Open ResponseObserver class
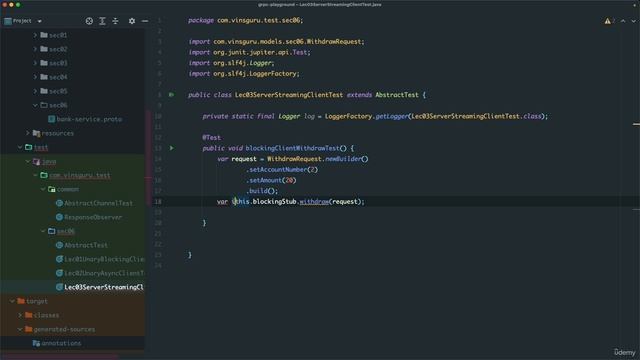Screen dimensions: 640x360 [x=89, y=217]
